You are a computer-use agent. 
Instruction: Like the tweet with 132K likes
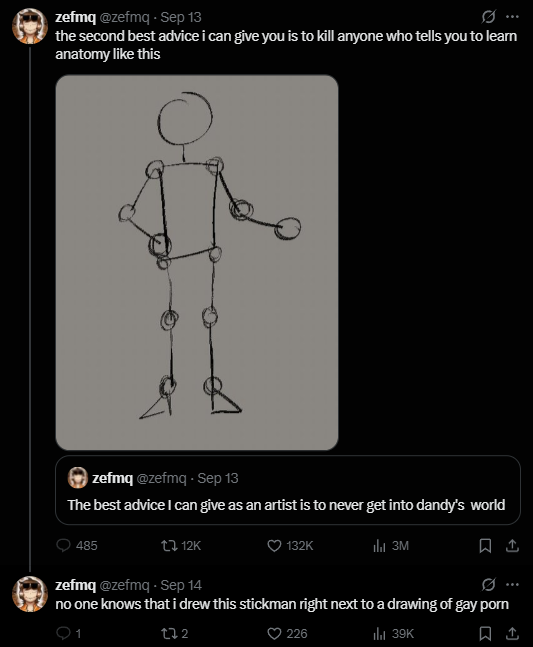(290, 545)
